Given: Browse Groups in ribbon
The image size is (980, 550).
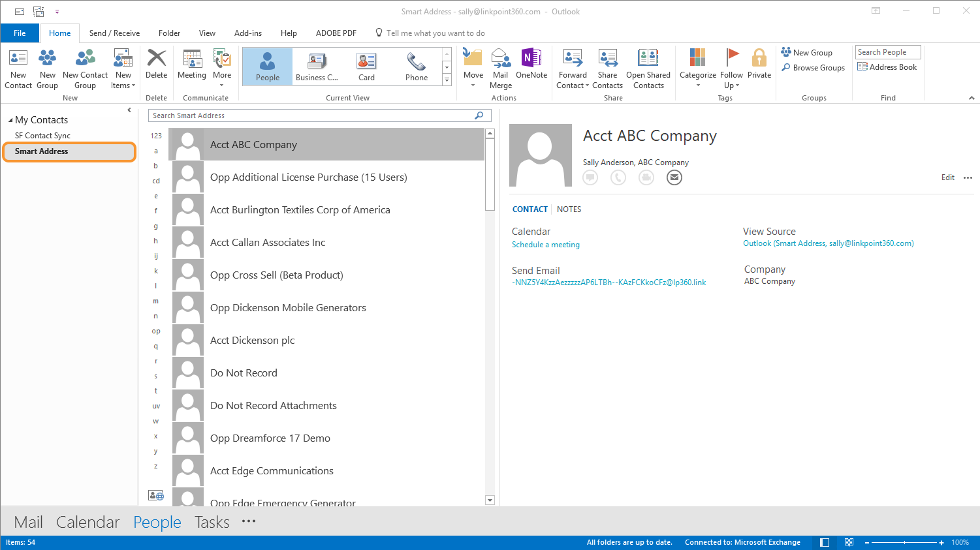Looking at the screenshot, I should 813,68.
